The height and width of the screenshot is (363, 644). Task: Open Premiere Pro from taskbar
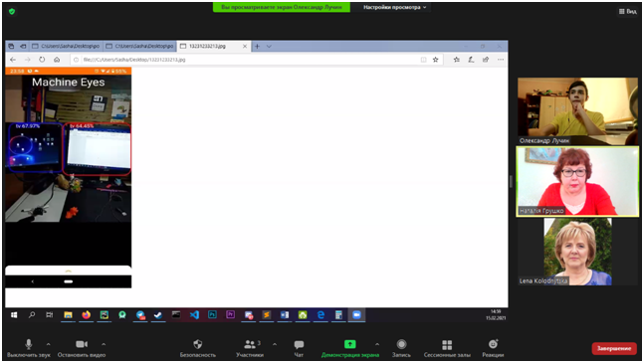pos(230,314)
